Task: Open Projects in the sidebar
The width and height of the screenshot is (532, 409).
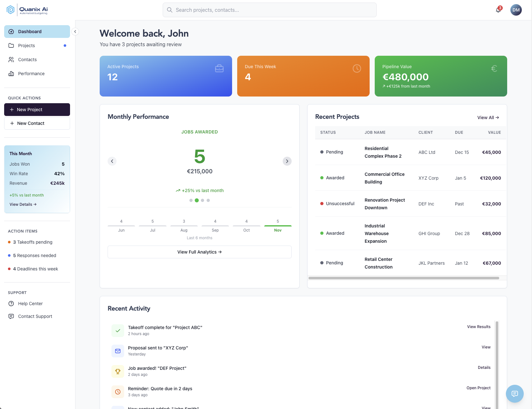Action: (x=26, y=46)
